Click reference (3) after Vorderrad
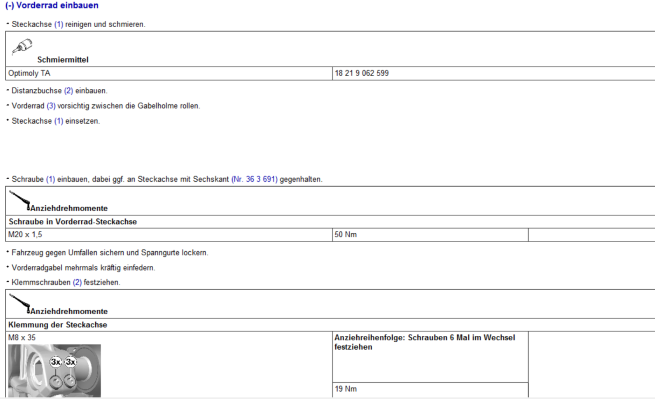The width and height of the screenshot is (655, 399). pos(51,106)
